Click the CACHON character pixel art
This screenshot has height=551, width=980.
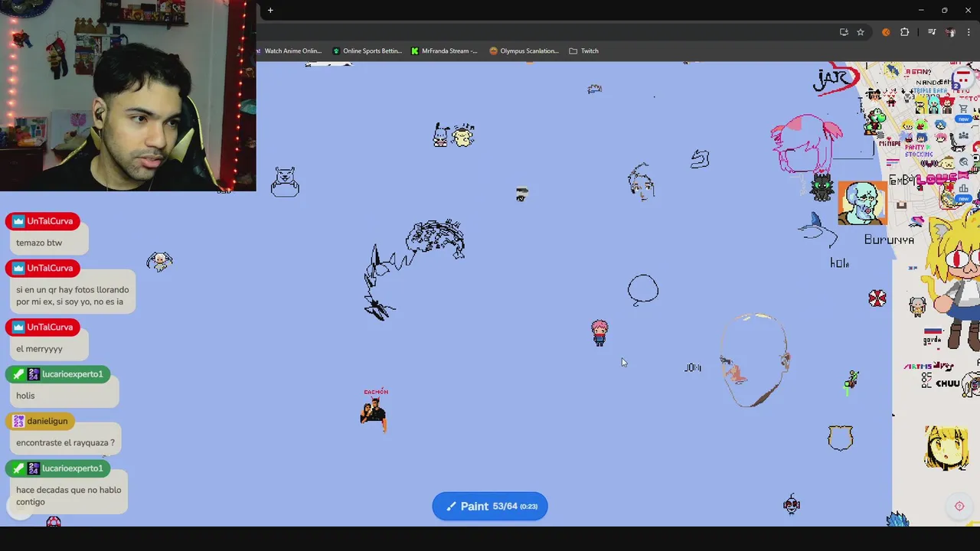pos(374,410)
